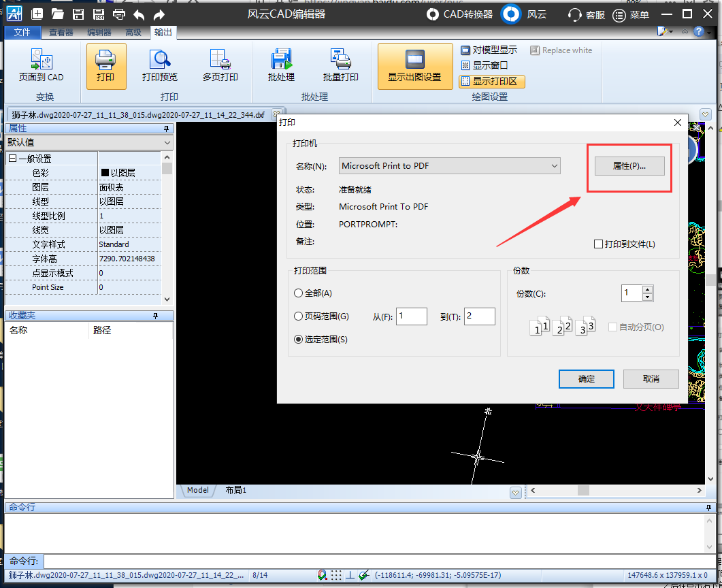The image size is (722, 588).
Task: Open the 菜单 menu in title bar
Action: [x=631, y=15]
